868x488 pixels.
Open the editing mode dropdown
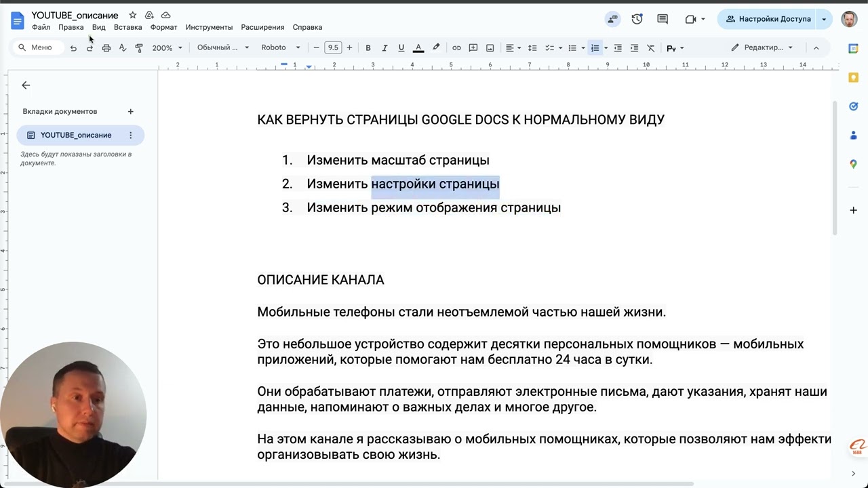(x=764, y=48)
